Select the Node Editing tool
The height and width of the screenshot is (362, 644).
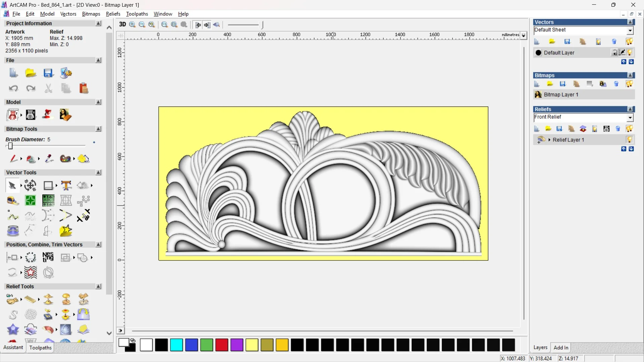point(12,216)
